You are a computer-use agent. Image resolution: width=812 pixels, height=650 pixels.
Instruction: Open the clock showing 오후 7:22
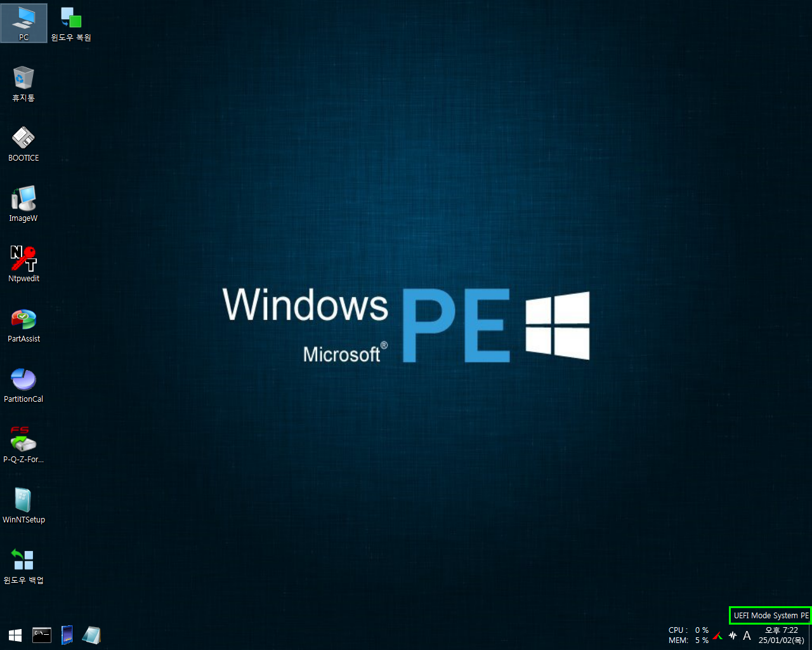point(782,630)
